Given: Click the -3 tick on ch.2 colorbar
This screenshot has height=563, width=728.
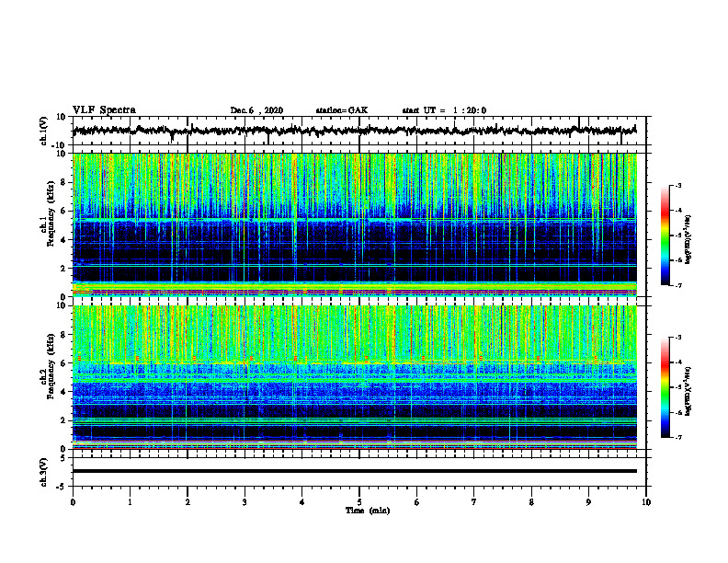Looking at the screenshot, I should [677, 338].
